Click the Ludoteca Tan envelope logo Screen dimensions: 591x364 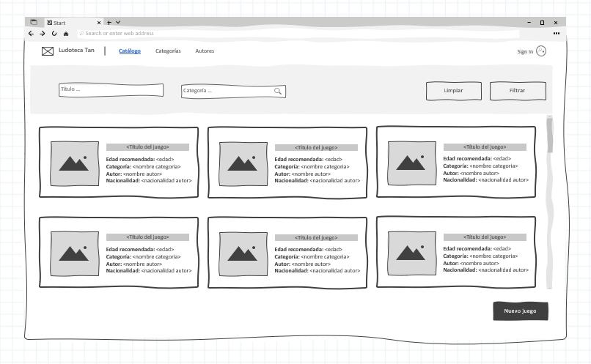(48, 51)
